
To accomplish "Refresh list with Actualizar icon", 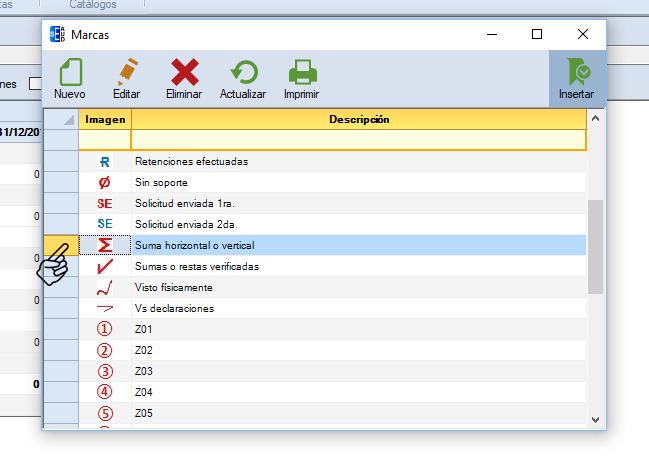I will click(x=242, y=72).
